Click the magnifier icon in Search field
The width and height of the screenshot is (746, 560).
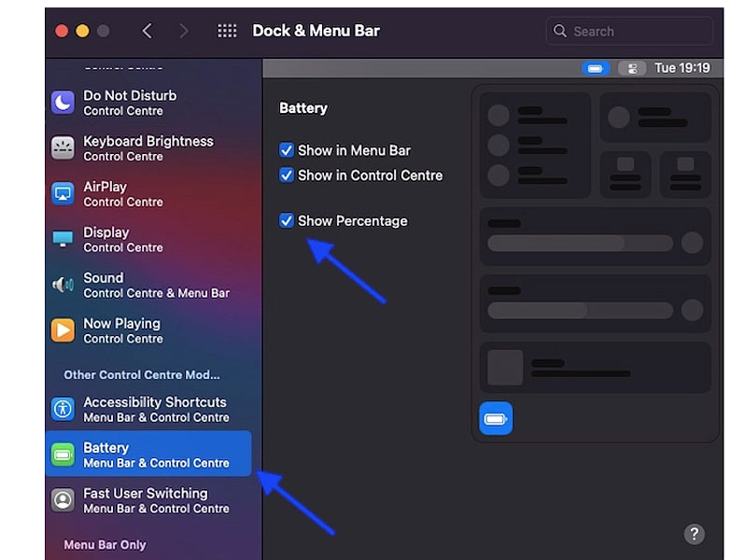coord(560,31)
